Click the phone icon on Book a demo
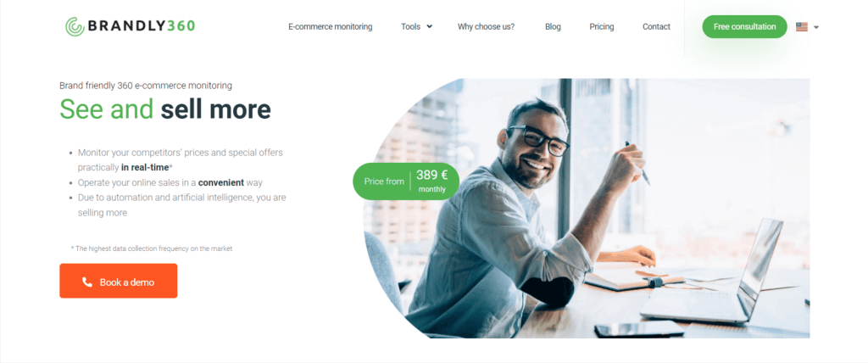Screen dimensions: 868x363 point(87,282)
